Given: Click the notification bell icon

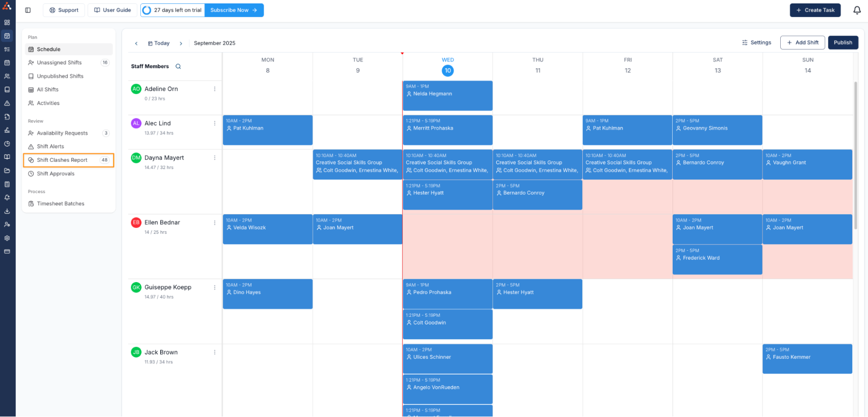Looking at the screenshot, I should [857, 10].
